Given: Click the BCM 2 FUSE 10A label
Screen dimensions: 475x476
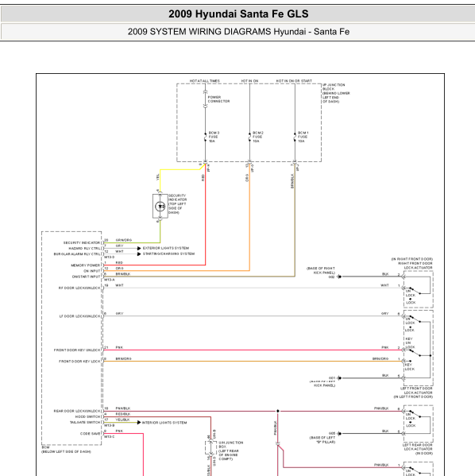Looking at the screenshot, I should 258,137.
